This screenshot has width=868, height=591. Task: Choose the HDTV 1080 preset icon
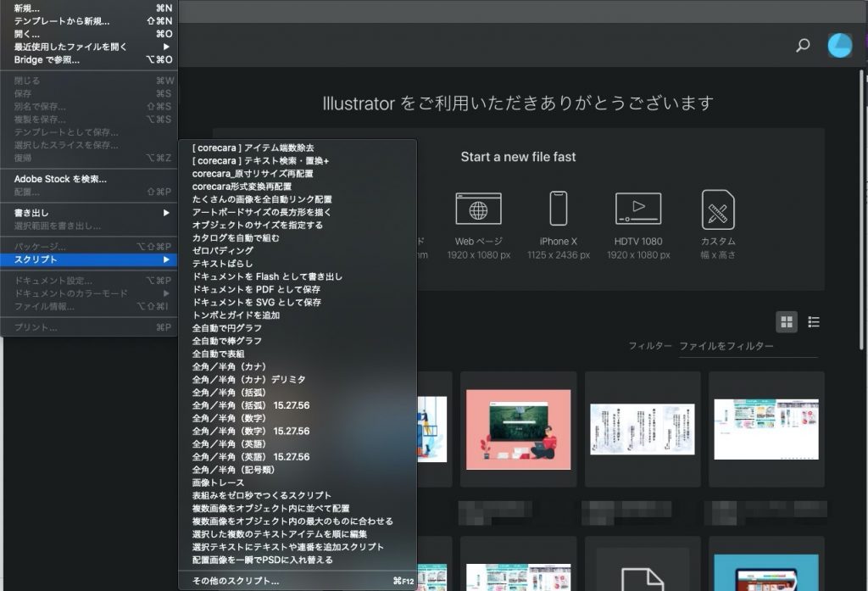click(638, 209)
